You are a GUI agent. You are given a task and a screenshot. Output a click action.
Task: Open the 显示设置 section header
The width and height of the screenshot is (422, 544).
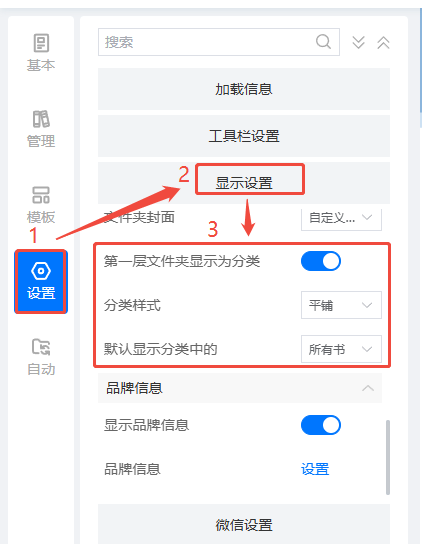click(244, 183)
